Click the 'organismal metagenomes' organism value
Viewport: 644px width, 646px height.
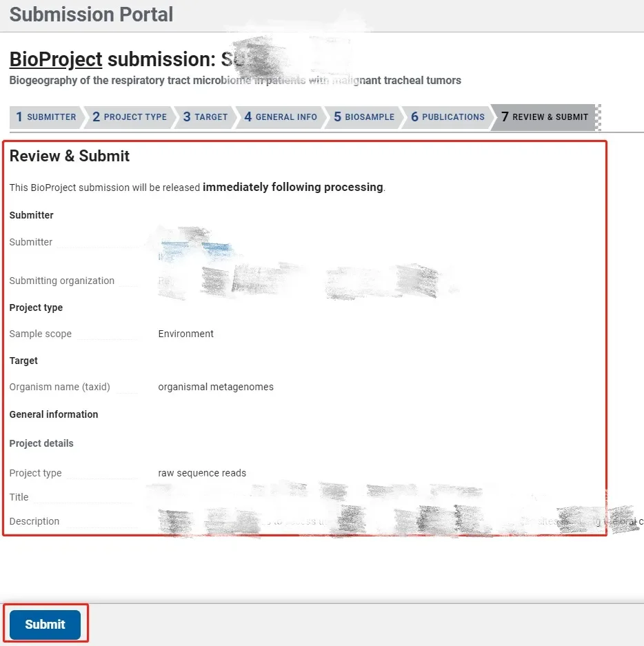(x=216, y=387)
